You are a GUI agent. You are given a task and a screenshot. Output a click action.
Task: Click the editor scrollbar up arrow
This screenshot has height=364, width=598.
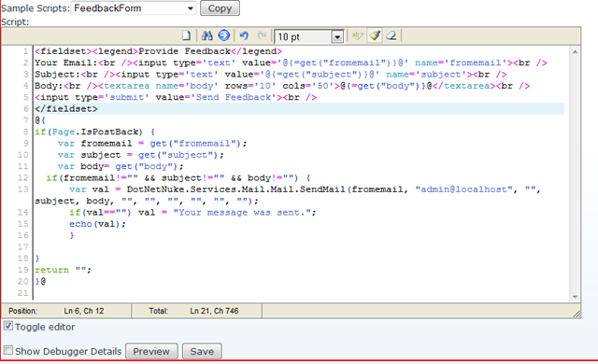575,51
